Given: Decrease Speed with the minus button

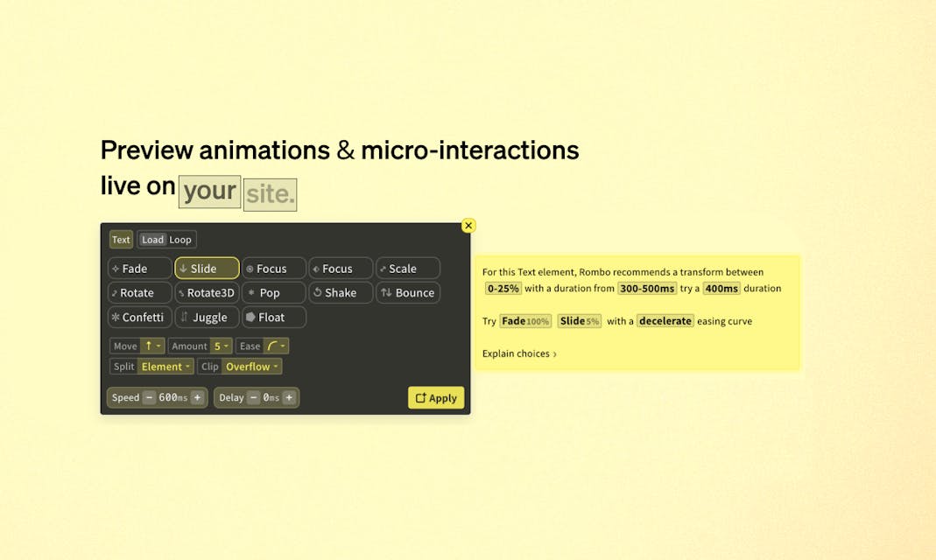Looking at the screenshot, I should click(x=149, y=398).
